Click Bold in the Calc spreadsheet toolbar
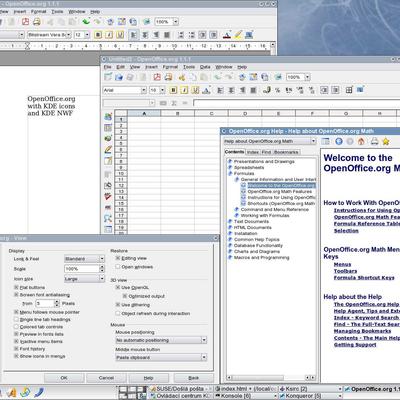 (x=173, y=90)
